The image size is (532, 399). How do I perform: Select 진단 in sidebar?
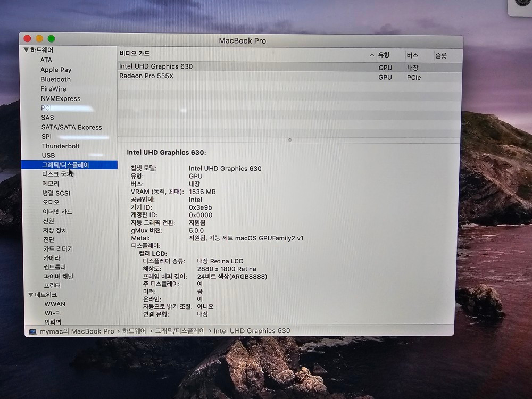[x=49, y=239]
